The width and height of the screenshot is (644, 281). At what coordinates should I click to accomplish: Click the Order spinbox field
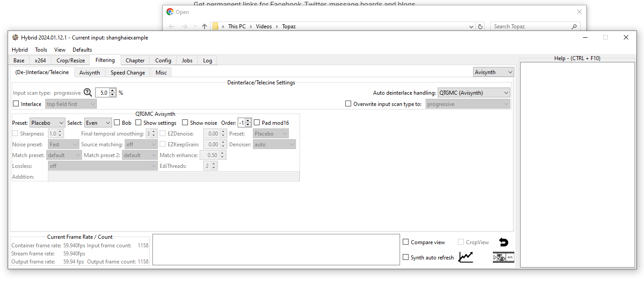click(245, 123)
